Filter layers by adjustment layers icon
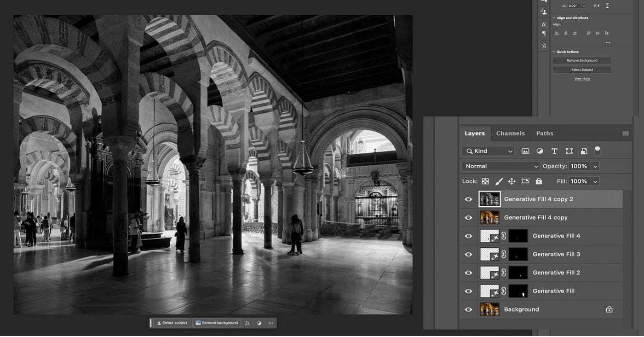The width and height of the screenshot is (644, 337). coord(540,151)
